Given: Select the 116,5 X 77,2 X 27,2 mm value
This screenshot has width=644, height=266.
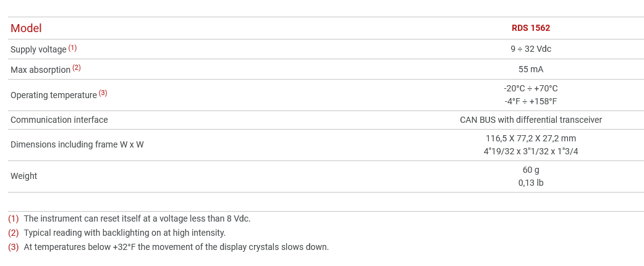Looking at the screenshot, I should click(530, 138).
